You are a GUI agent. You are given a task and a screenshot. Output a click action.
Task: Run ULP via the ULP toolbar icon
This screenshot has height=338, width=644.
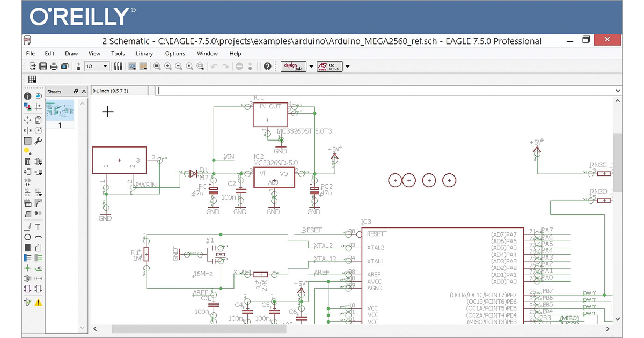tap(143, 66)
